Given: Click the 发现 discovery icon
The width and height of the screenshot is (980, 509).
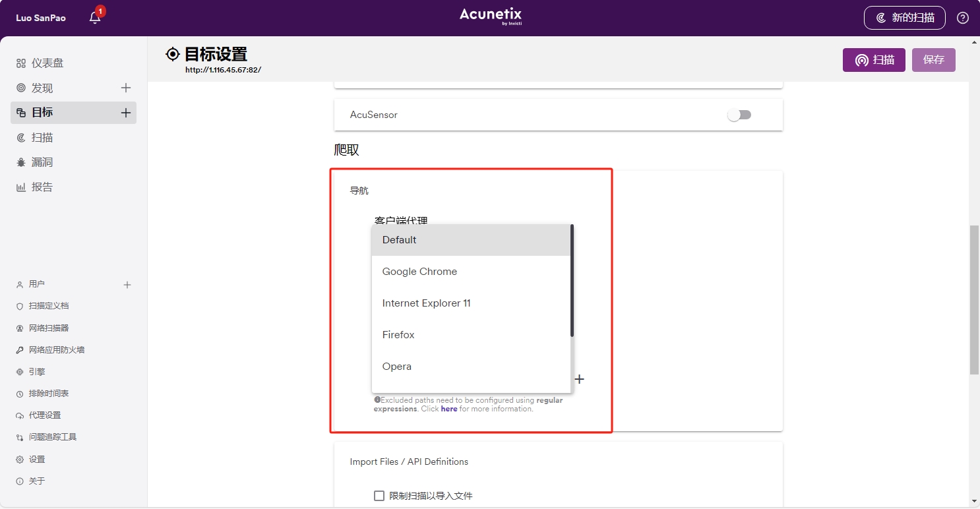Looking at the screenshot, I should [21, 88].
